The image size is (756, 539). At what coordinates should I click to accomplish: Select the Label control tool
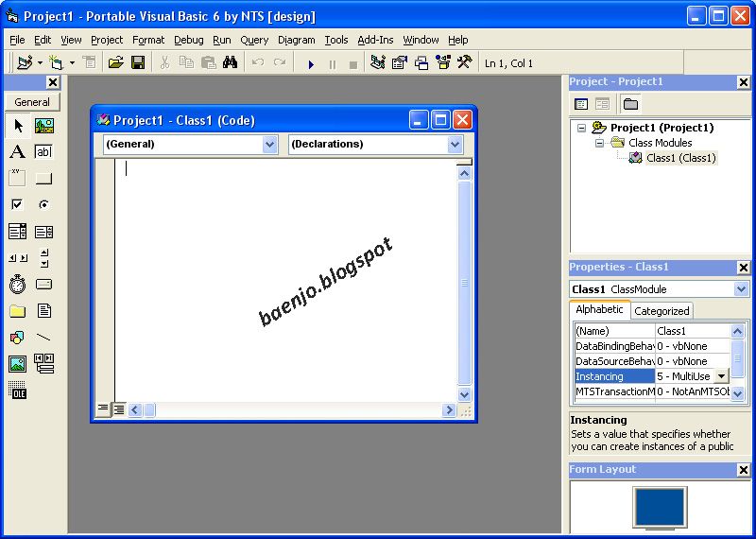point(18,152)
